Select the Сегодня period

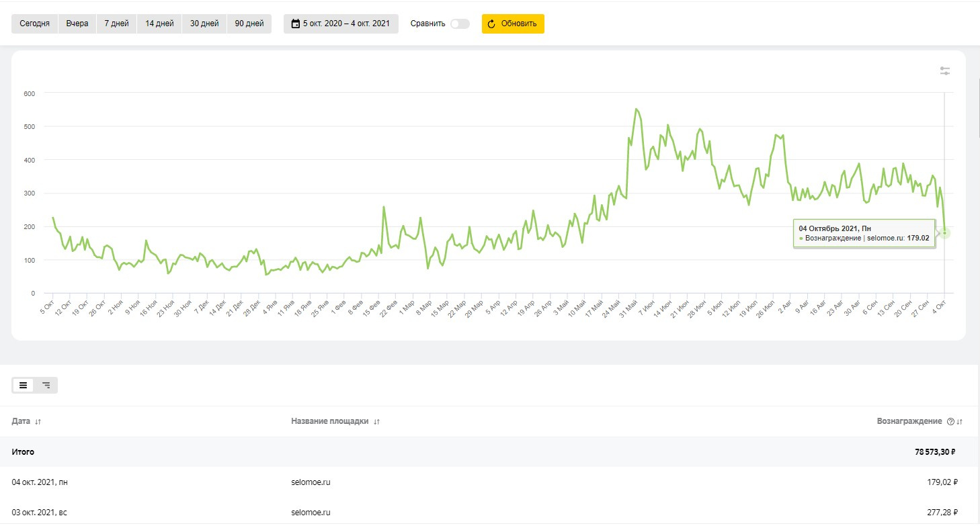pyautogui.click(x=34, y=24)
